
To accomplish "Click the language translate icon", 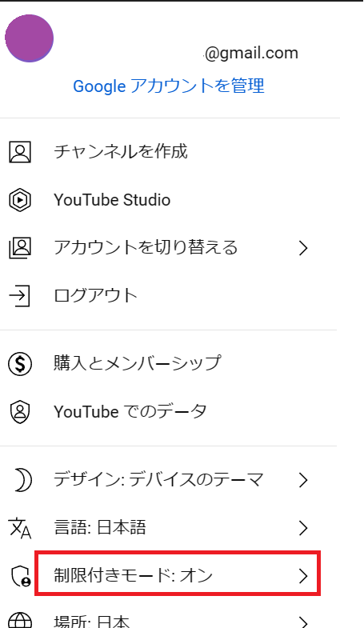I will 20,528.
